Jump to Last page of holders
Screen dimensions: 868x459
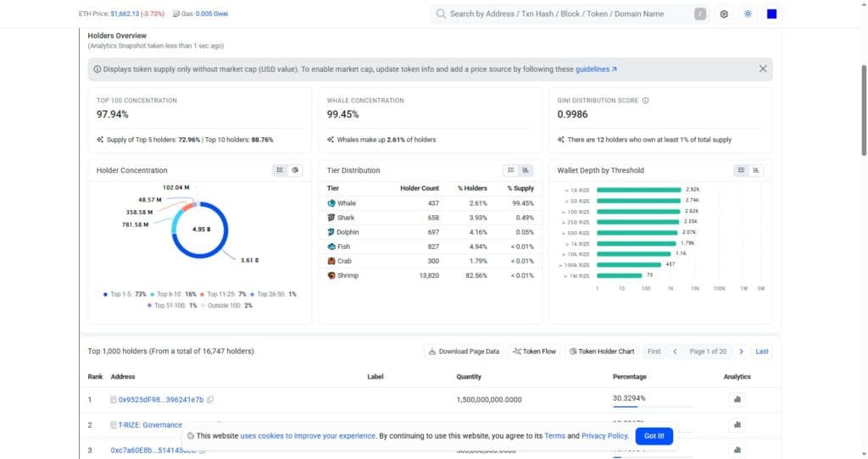click(x=762, y=351)
